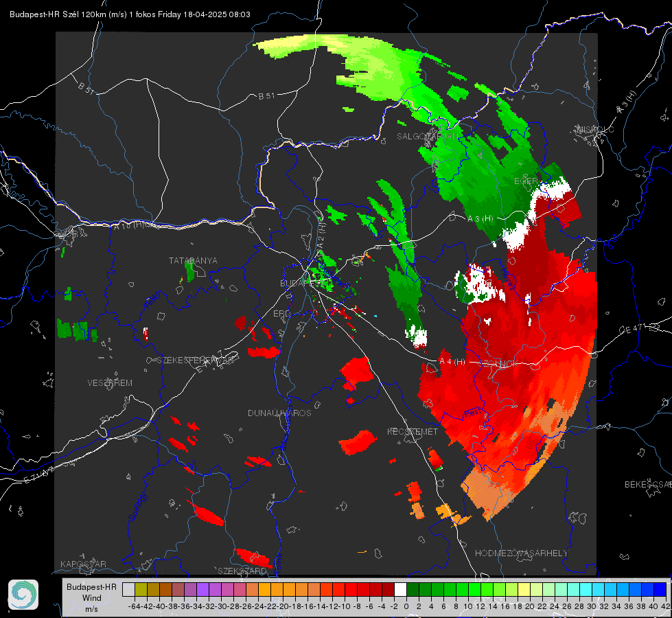Click the EGER city label
Screen dimensions: 672x618
(526, 181)
